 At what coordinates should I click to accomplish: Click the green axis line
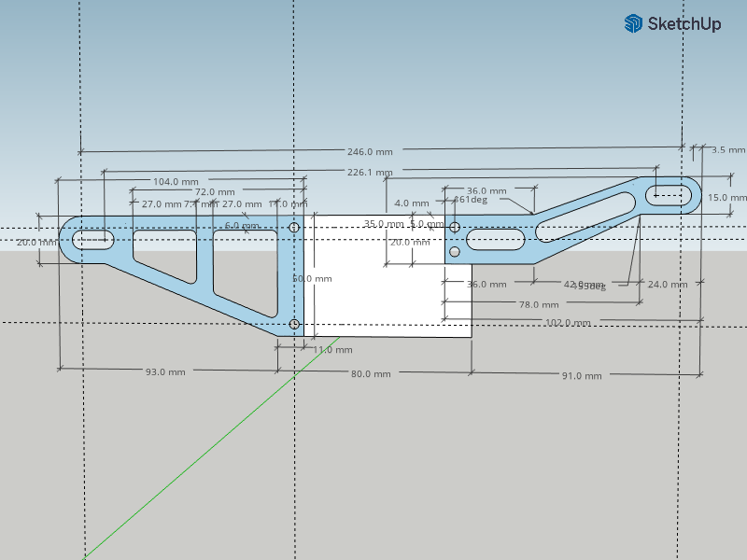pos(187,467)
